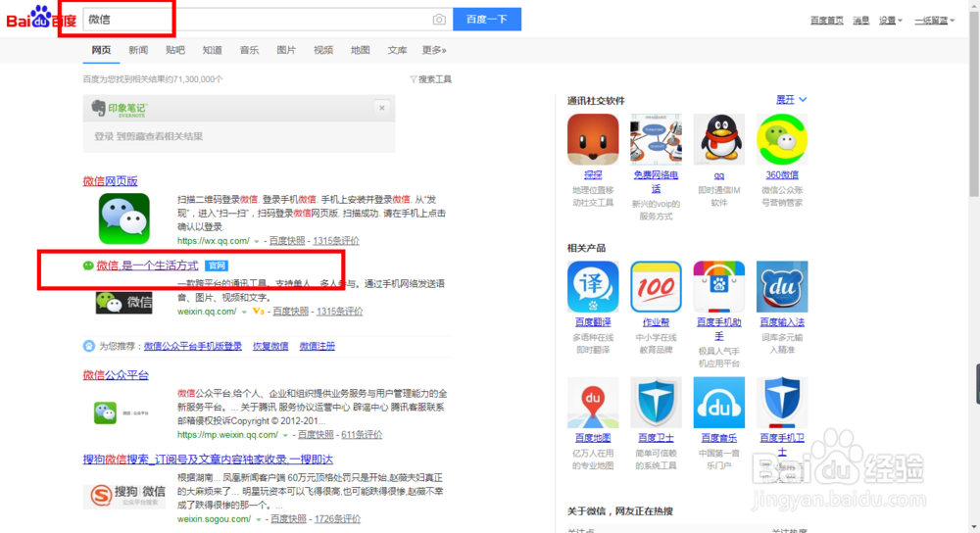Click 登录 in the 印象笔记 panel
The height and width of the screenshot is (533, 980).
point(103,136)
